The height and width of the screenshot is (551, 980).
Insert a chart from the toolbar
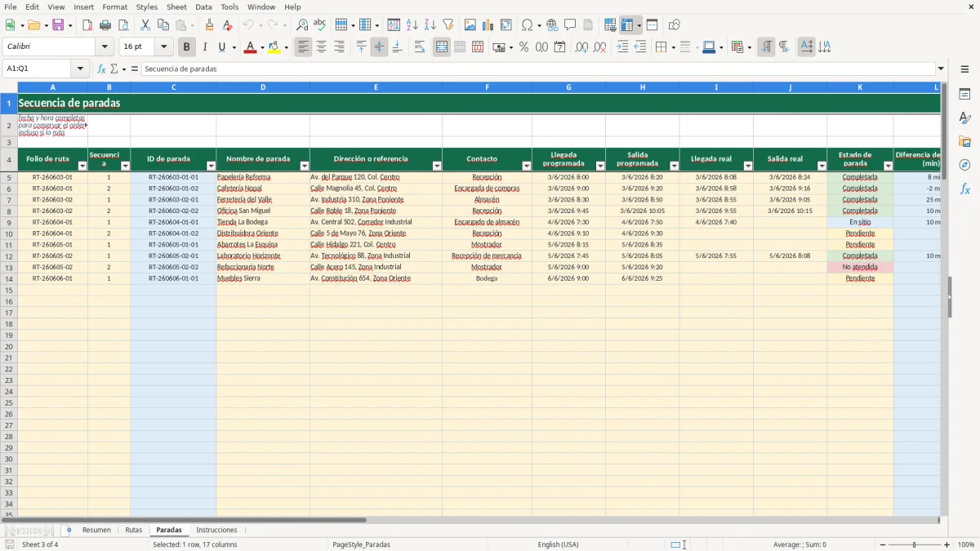(x=488, y=25)
